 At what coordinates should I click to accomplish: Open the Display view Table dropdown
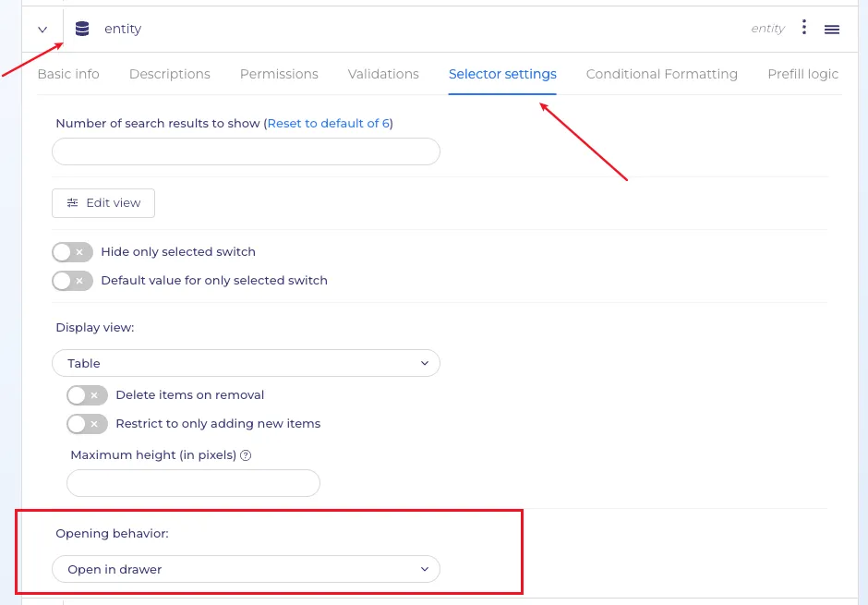point(246,363)
